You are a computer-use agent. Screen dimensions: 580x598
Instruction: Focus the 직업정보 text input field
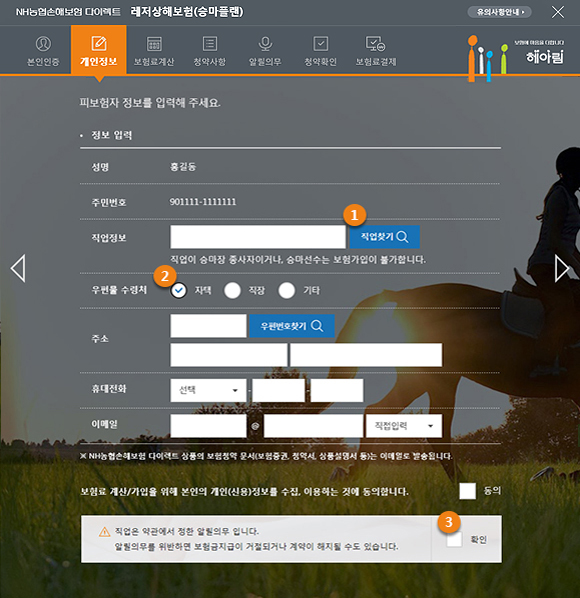[258, 237]
